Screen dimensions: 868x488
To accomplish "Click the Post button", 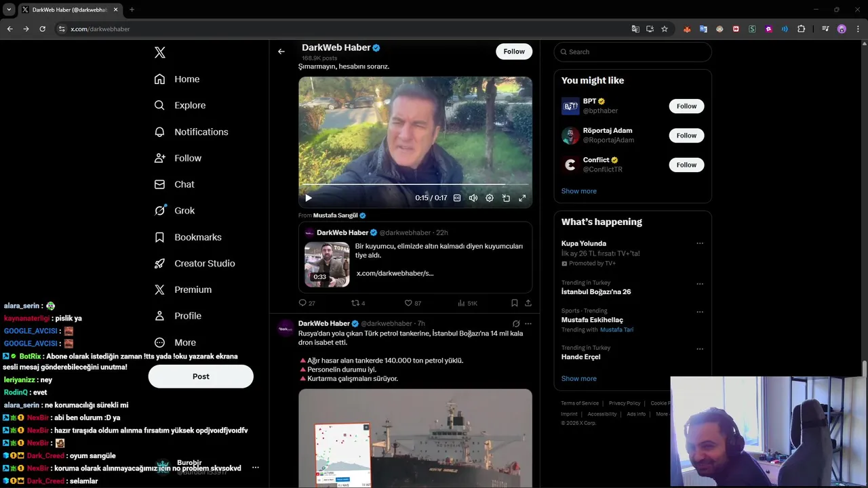I will (201, 376).
